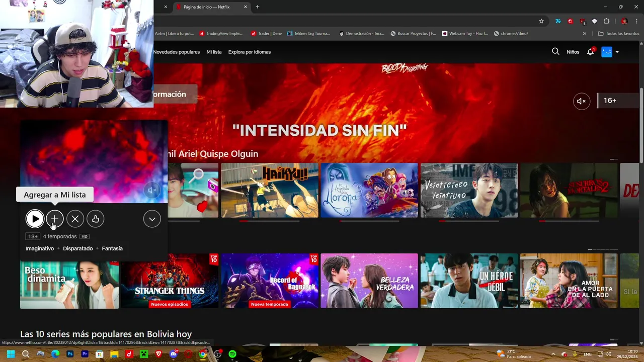Open the TradingView 7v extension
644x362 pixels.
558,21
